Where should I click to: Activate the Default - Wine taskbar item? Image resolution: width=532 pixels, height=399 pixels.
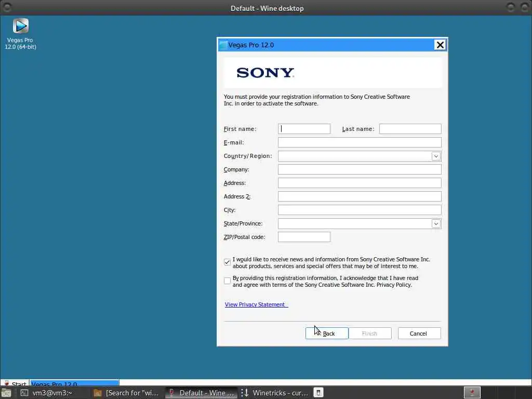(202, 393)
